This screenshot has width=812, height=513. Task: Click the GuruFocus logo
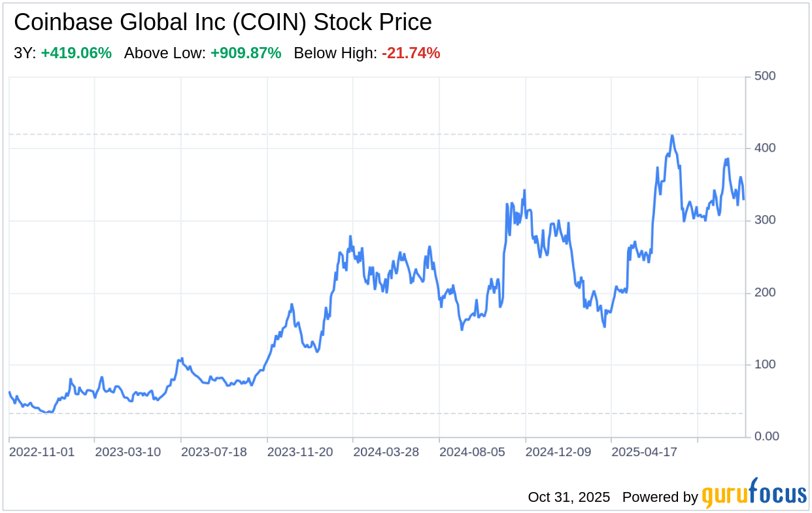click(754, 494)
